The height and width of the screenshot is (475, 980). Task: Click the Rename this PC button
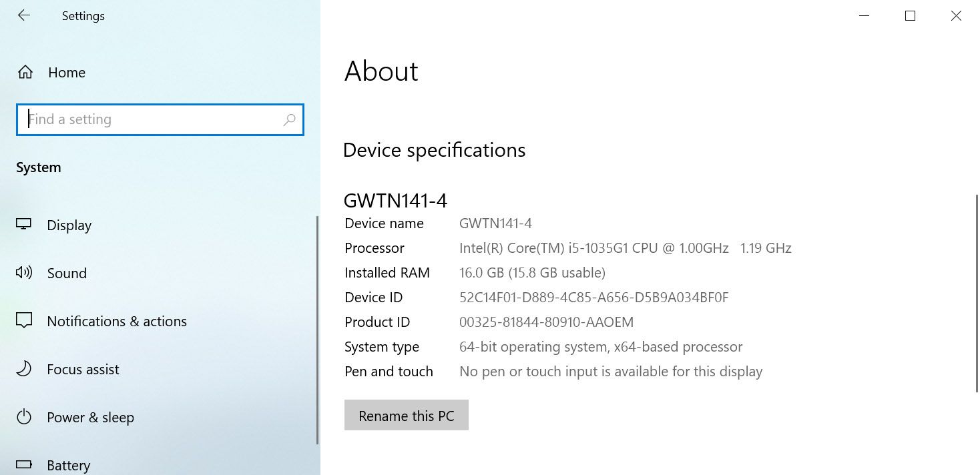click(x=407, y=415)
